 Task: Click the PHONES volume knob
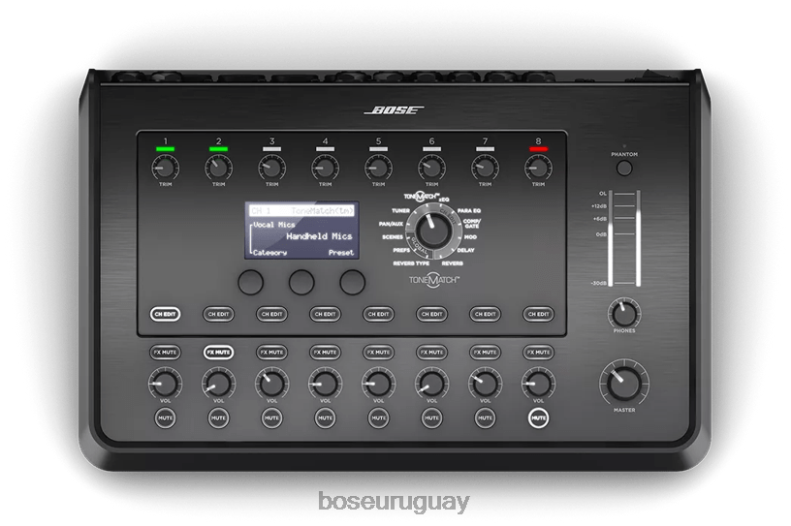(x=624, y=314)
